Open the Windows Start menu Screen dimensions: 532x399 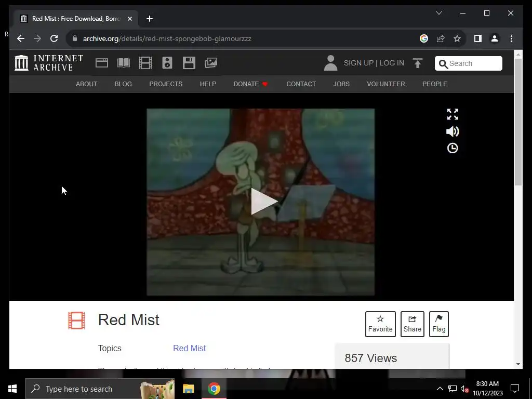(12, 389)
